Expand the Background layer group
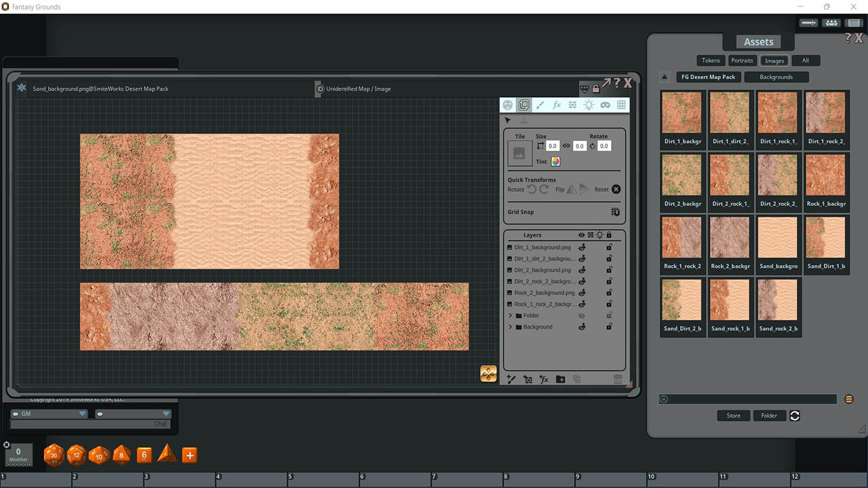Screen dimensions: 868x488 tap(510, 326)
